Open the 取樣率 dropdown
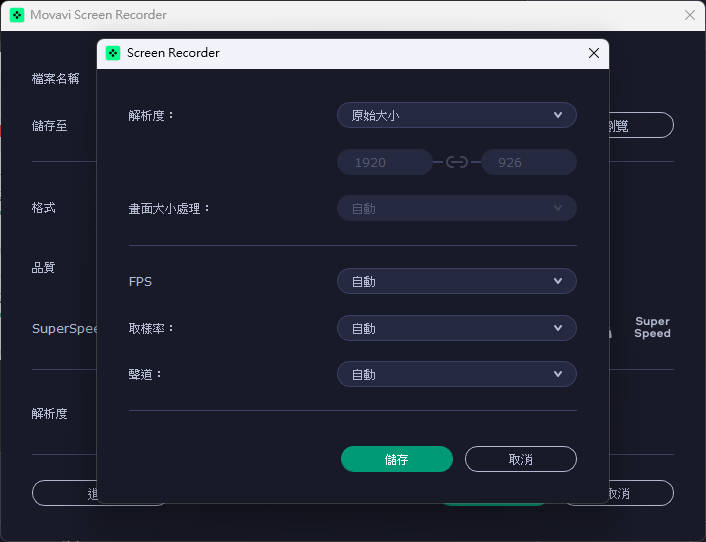The height and width of the screenshot is (542, 706). [x=457, y=328]
